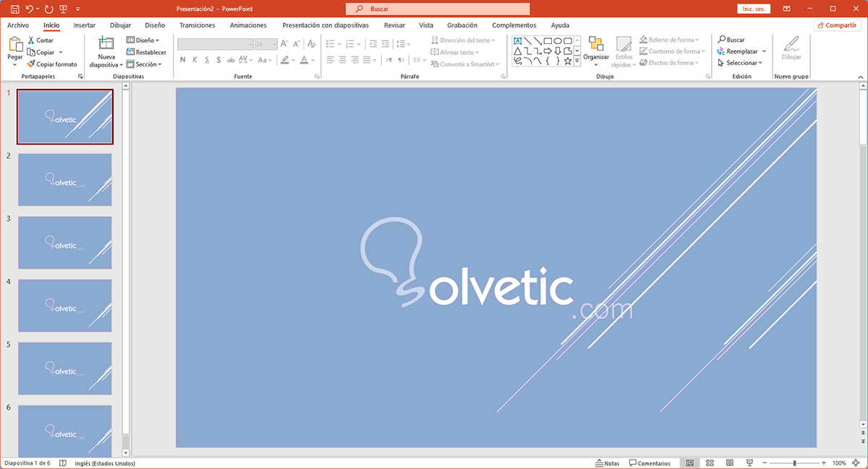Increase font size

pyautogui.click(x=284, y=44)
